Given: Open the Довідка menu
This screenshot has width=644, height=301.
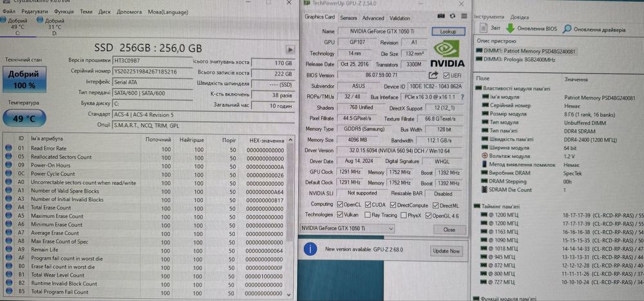Looking at the screenshot, I should [520, 17].
